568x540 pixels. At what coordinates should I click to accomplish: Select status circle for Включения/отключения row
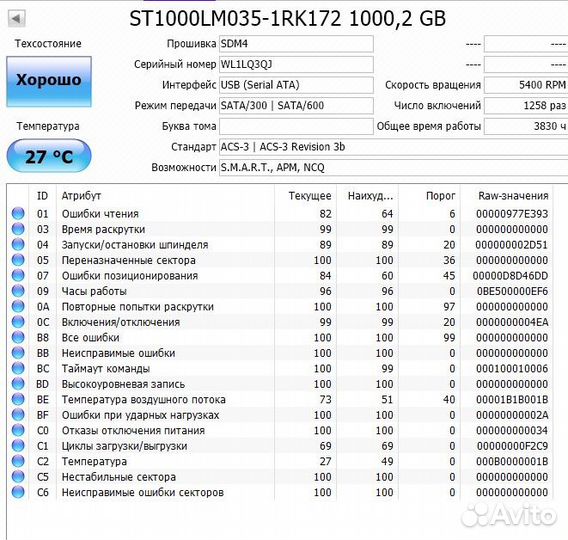[18, 322]
